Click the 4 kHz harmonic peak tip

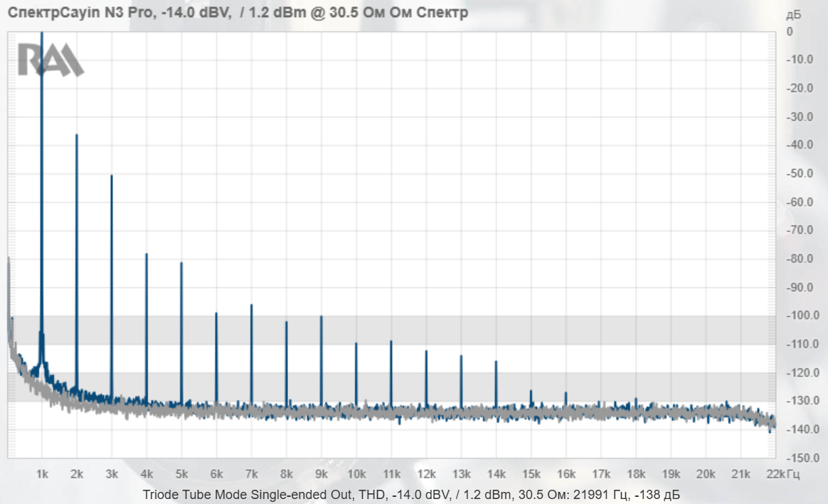click(x=147, y=254)
